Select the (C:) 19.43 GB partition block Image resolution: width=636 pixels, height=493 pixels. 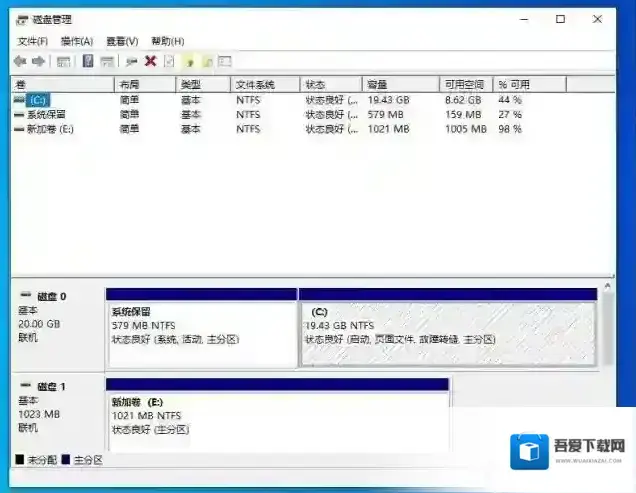(x=448, y=328)
